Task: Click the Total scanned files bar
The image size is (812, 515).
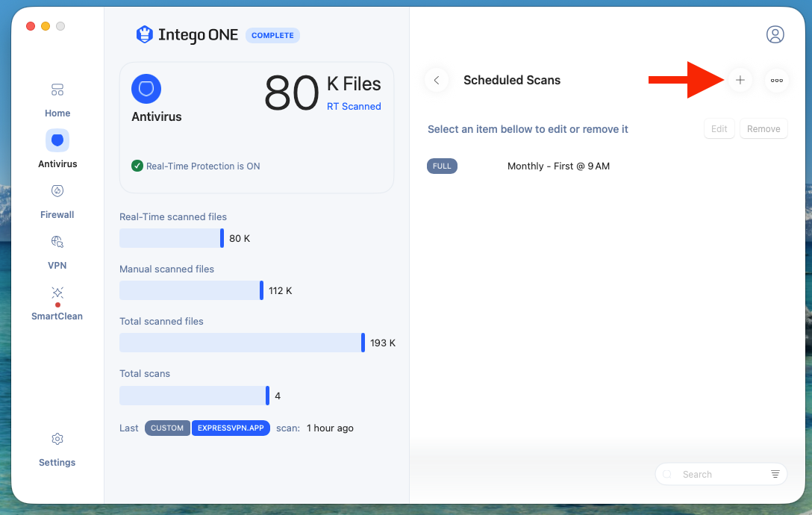Action: pyautogui.click(x=242, y=343)
